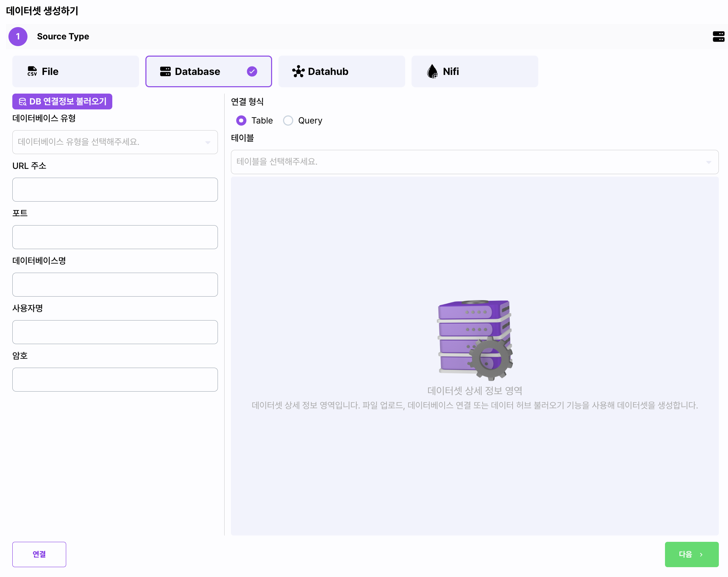The image size is (728, 577).
Task: Click the step 1 circle badge
Action: click(18, 37)
